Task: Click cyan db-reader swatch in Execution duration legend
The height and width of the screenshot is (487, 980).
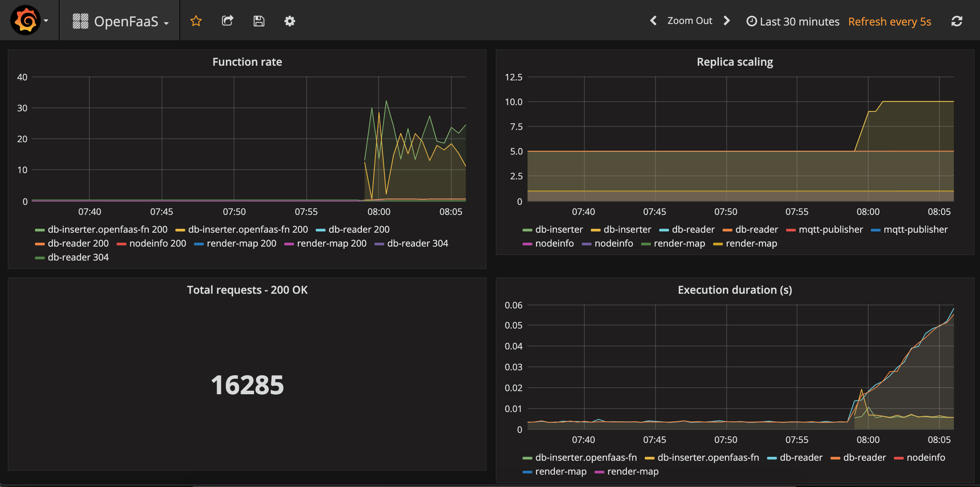Action: 772,458
